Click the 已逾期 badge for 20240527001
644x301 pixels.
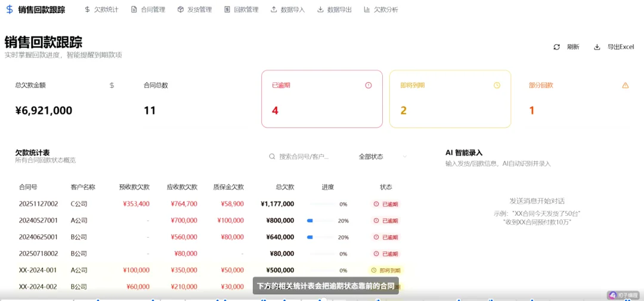pos(386,221)
